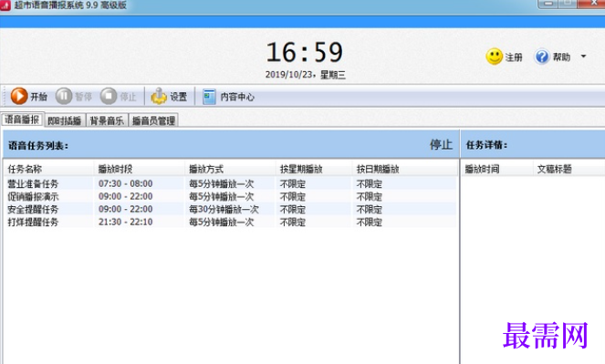
Task: Open the 播音员管理 tab
Action: [153, 120]
